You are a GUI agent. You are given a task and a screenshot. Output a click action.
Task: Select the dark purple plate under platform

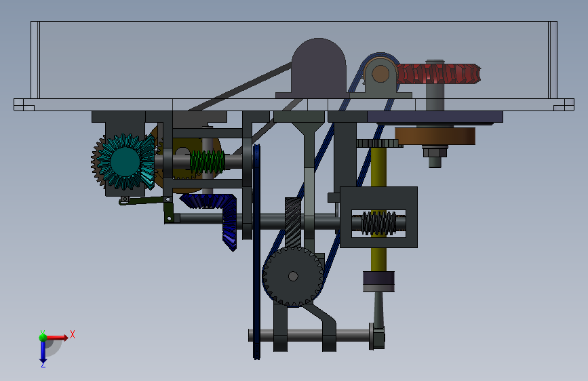point(435,117)
